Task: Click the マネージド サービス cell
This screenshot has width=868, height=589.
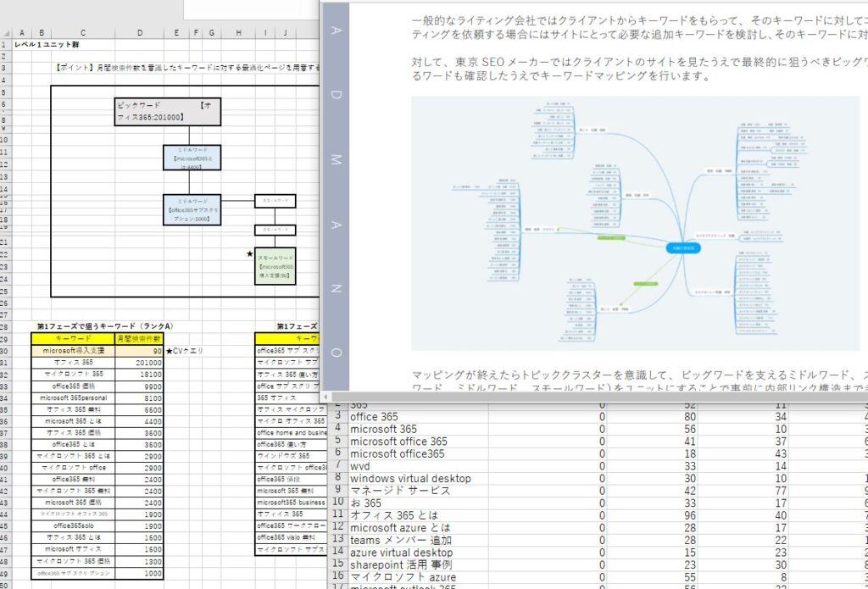Action: tap(418, 491)
